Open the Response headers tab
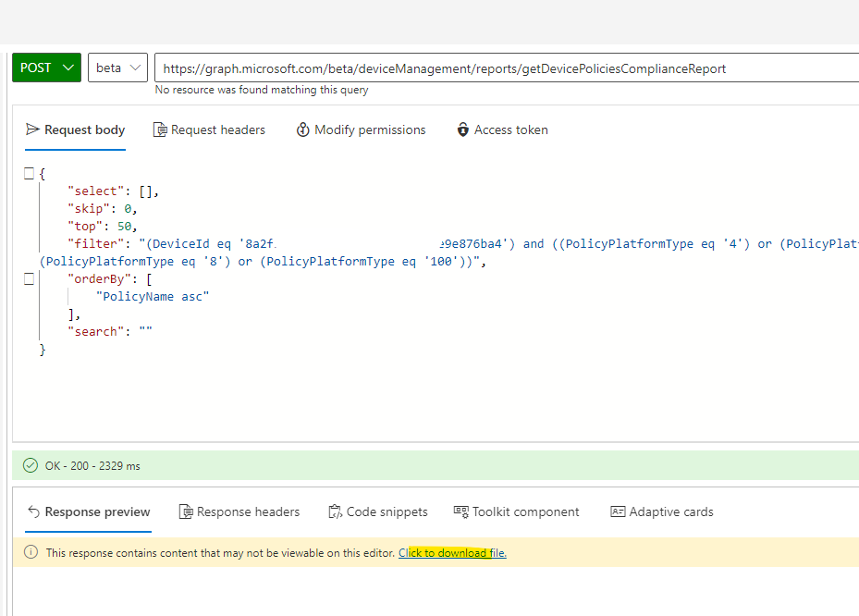The width and height of the screenshot is (859, 616). click(x=239, y=511)
